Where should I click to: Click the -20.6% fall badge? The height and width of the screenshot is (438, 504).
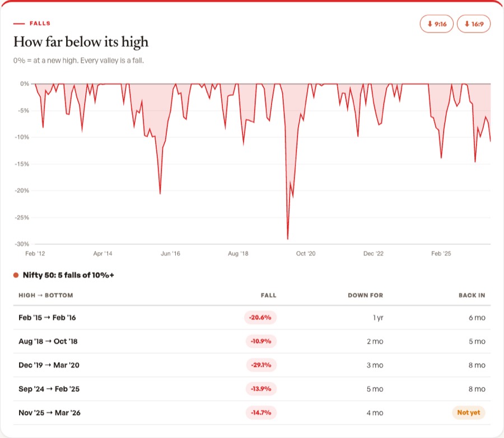[x=260, y=318]
